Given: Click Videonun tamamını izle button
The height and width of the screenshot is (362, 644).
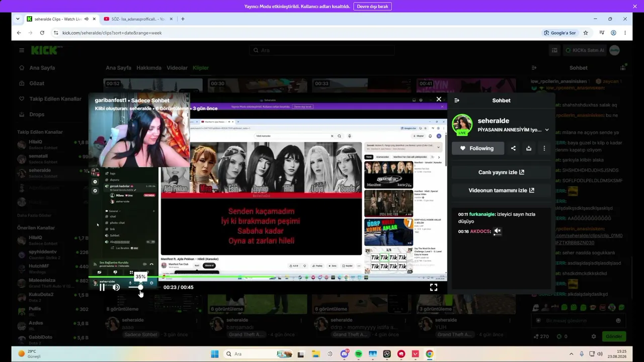Looking at the screenshot, I should pyautogui.click(x=501, y=191).
